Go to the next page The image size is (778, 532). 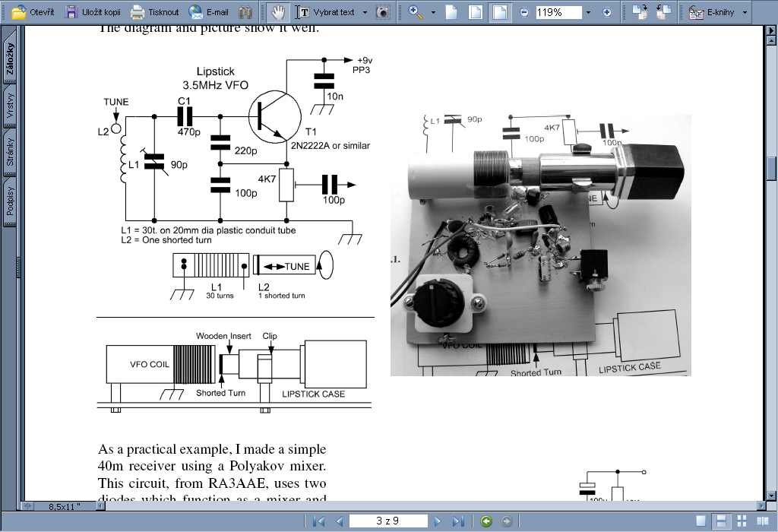coord(437,521)
